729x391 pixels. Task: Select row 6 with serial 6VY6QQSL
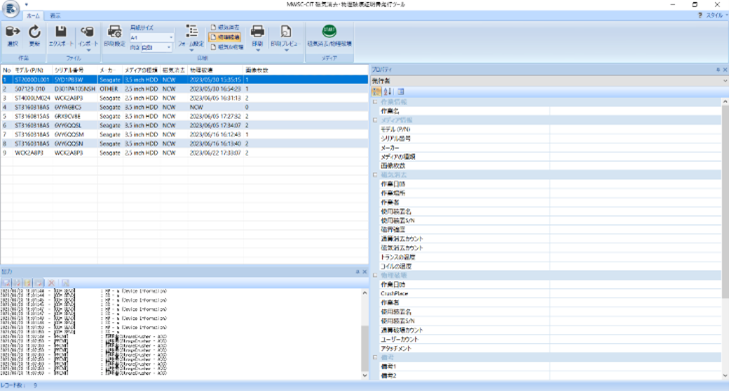184,126
